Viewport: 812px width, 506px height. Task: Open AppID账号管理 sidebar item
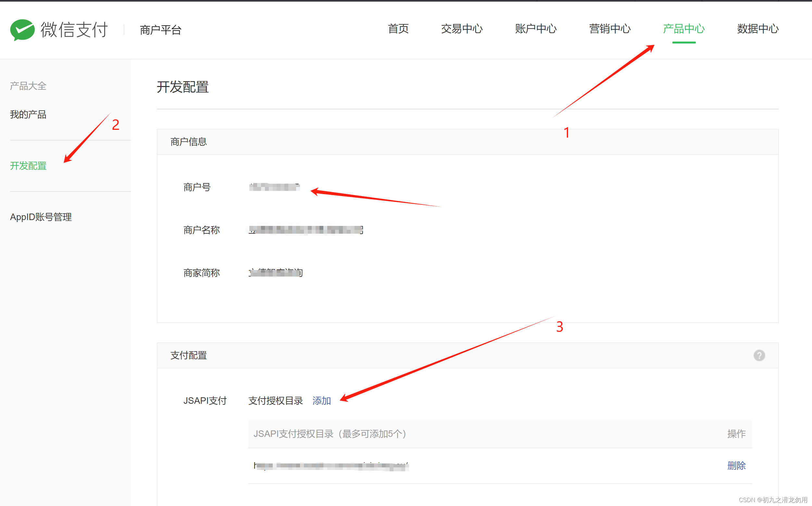coord(41,217)
